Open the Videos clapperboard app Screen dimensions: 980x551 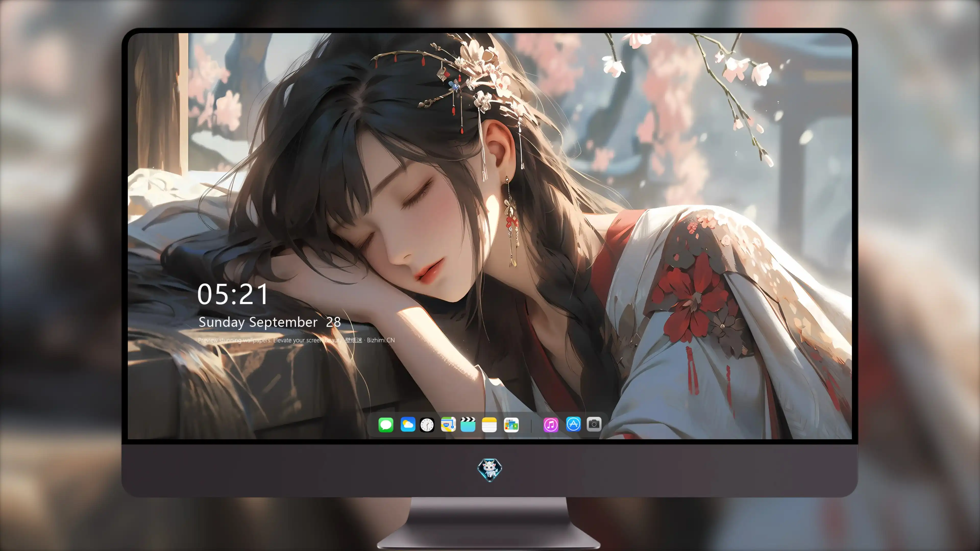[x=468, y=424]
